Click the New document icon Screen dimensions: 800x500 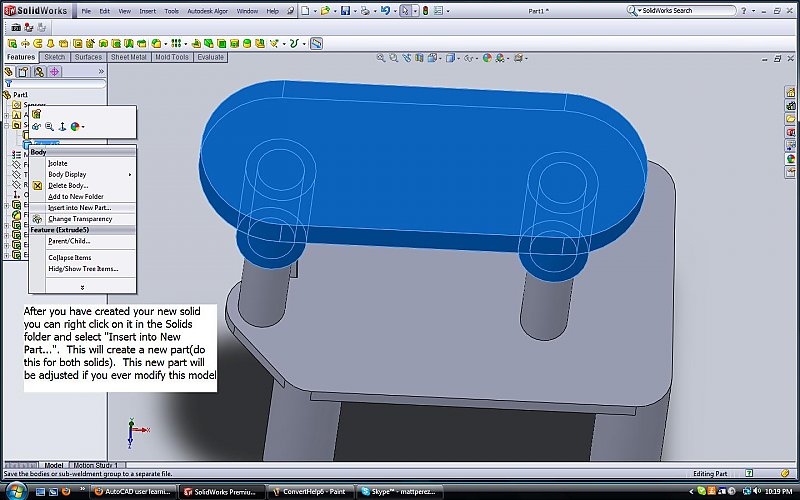304,11
